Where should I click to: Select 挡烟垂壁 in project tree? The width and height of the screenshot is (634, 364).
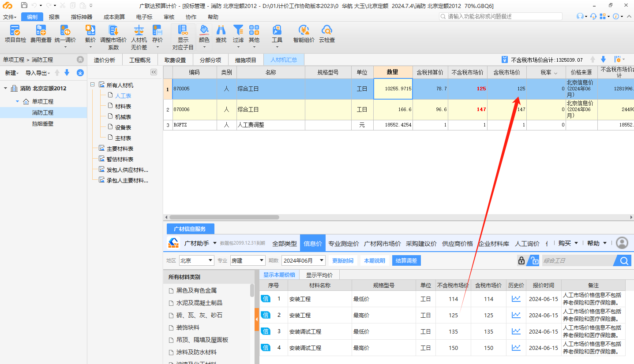click(43, 124)
